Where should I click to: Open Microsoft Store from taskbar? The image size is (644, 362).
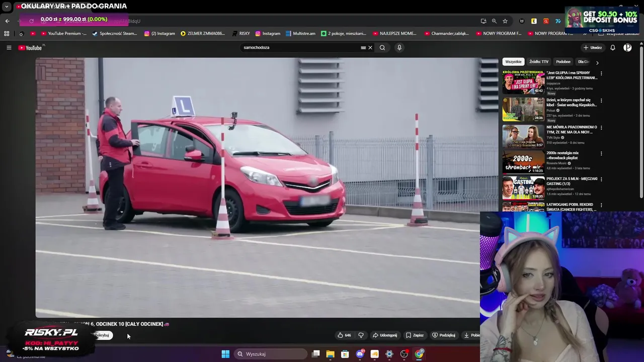(x=345, y=354)
